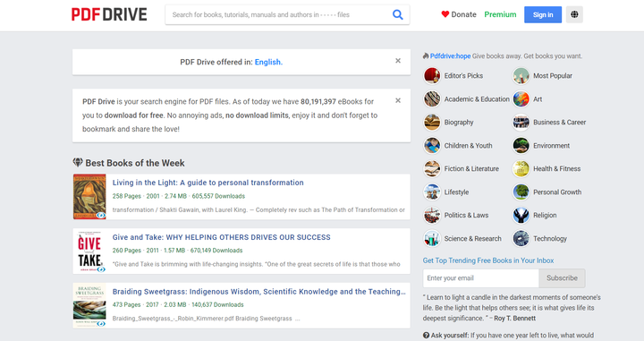Click the Donate heart icon
Viewport: 644px width, 341px height.
click(445, 14)
